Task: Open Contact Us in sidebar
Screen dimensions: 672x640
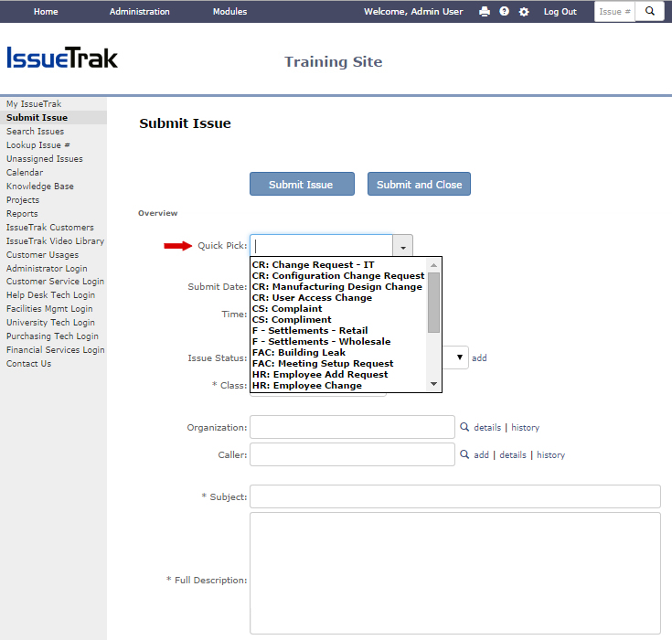Action: click(28, 364)
